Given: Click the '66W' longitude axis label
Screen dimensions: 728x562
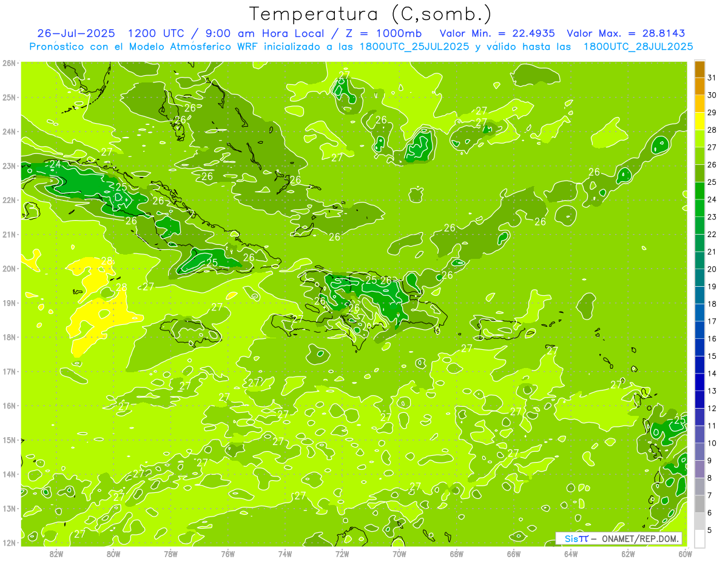Looking at the screenshot, I should pos(514,554).
